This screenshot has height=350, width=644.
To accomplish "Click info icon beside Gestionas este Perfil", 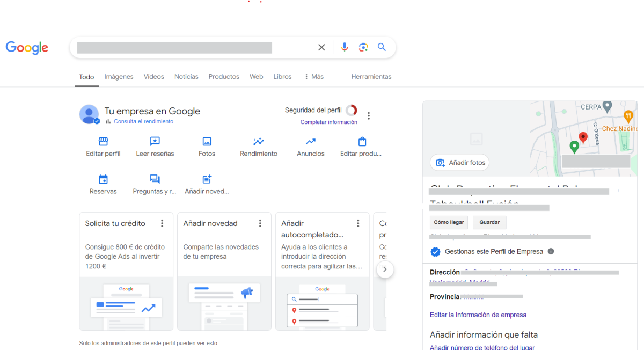I will click(x=551, y=251).
